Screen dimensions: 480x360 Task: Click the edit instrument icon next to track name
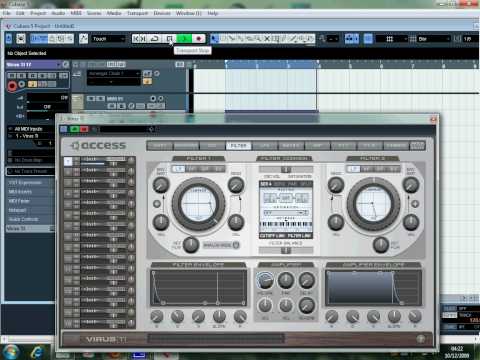pyautogui.click(x=66, y=64)
